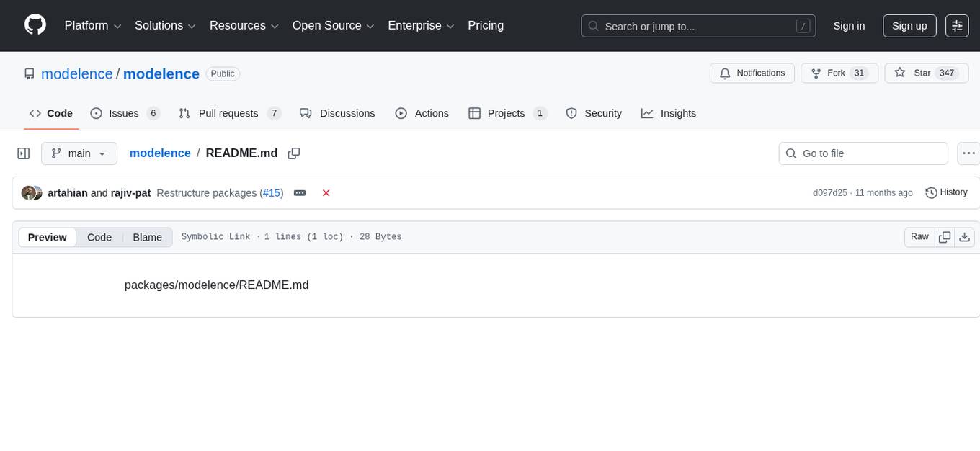Open advanced search filters icon

(x=957, y=25)
